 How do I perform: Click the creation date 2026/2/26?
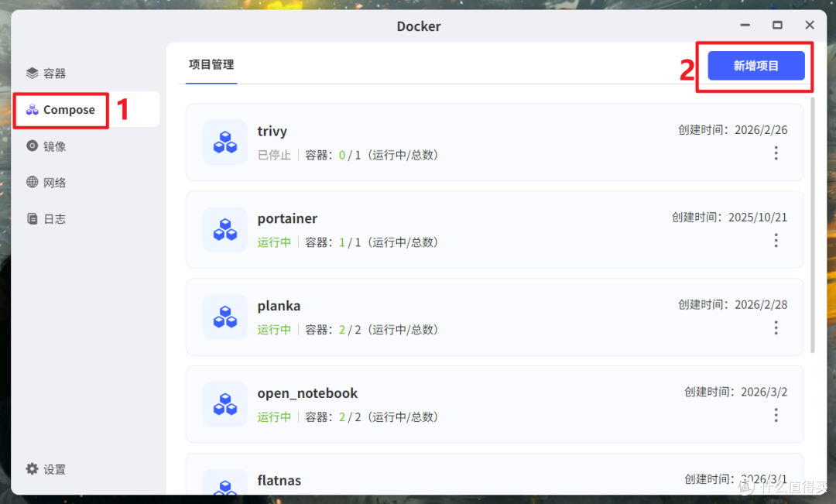[x=761, y=129]
